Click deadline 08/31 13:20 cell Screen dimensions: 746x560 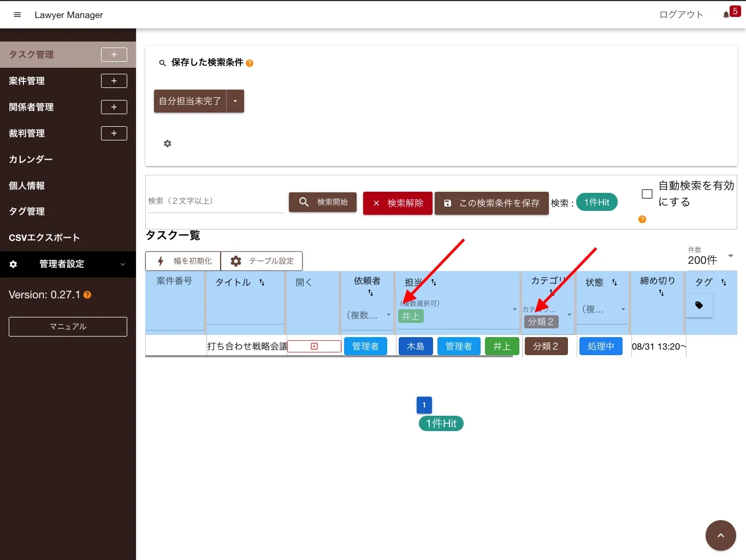tap(659, 346)
